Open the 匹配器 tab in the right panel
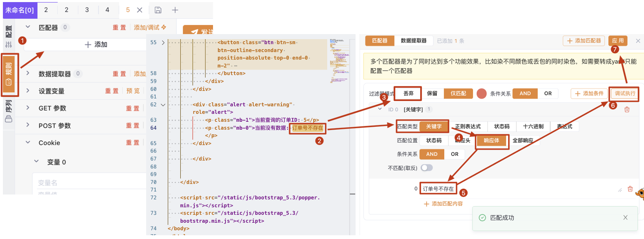The width and height of the screenshot is (644, 239). click(380, 41)
